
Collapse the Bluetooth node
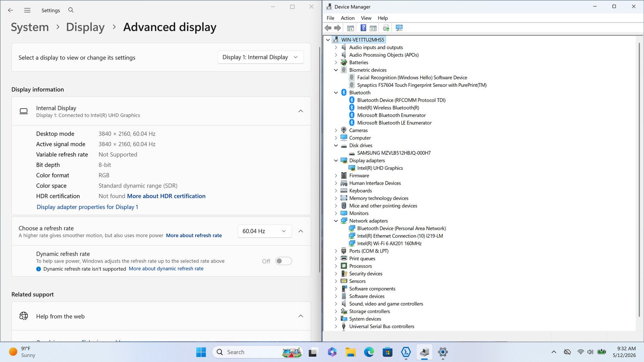(x=336, y=93)
